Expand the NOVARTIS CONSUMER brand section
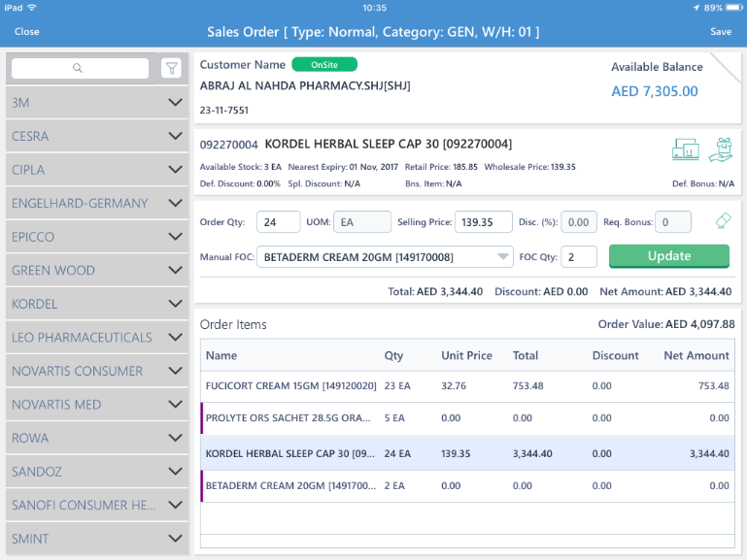Image resolution: width=747 pixels, height=560 pixels. pos(97,371)
